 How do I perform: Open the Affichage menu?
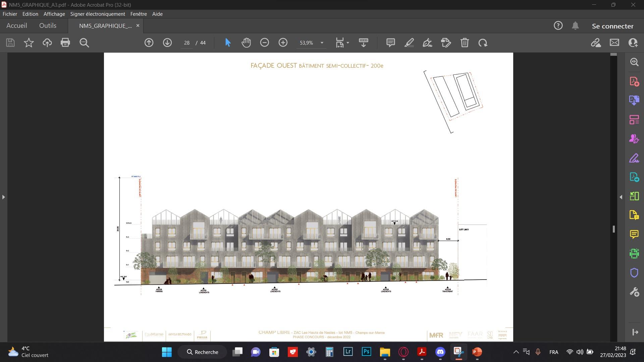[54, 14]
